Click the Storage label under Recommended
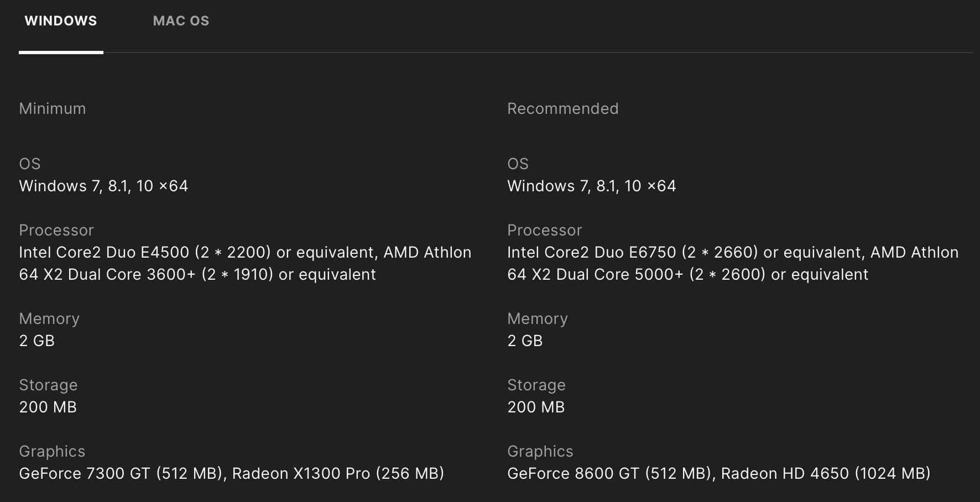 [536, 385]
